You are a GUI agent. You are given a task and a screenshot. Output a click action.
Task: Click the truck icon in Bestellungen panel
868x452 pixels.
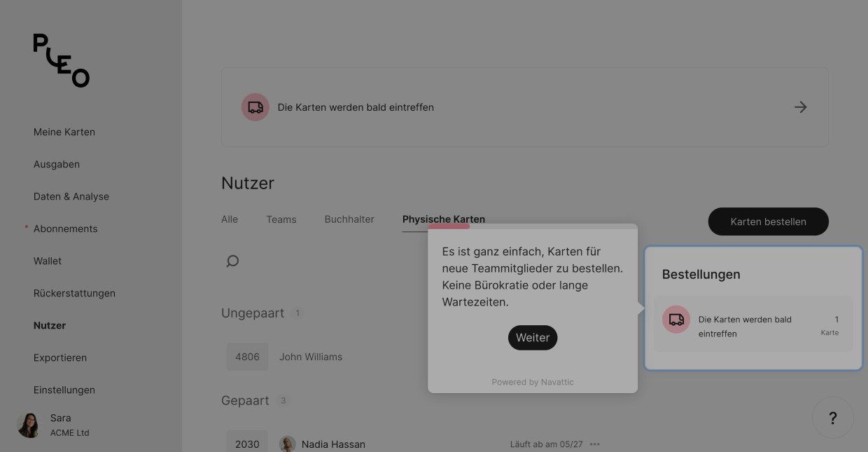pyautogui.click(x=676, y=320)
